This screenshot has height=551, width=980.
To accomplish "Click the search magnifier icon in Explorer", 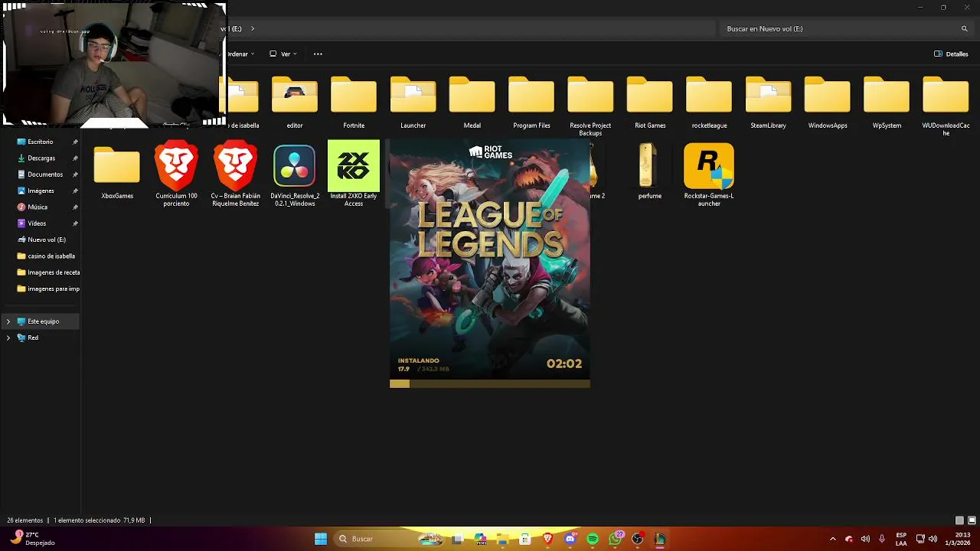I will point(965,29).
